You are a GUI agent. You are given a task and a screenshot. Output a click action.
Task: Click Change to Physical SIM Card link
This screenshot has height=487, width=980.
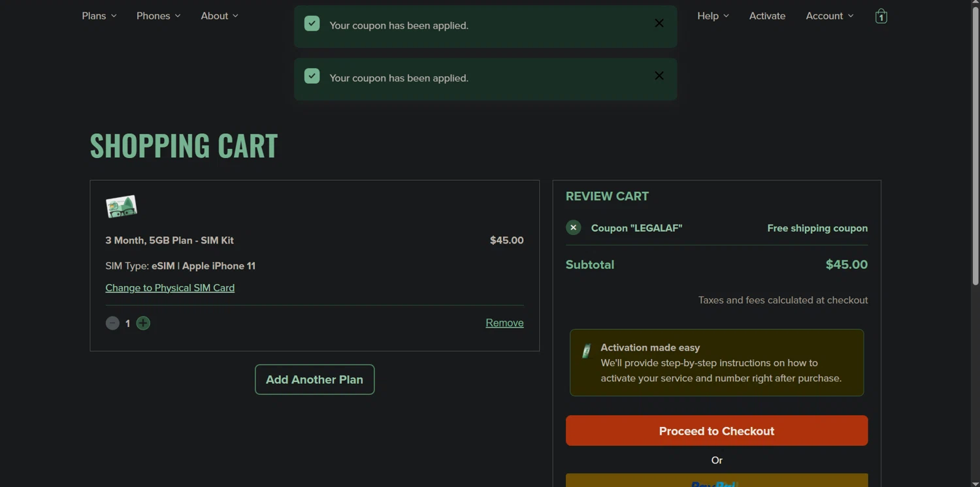(170, 288)
